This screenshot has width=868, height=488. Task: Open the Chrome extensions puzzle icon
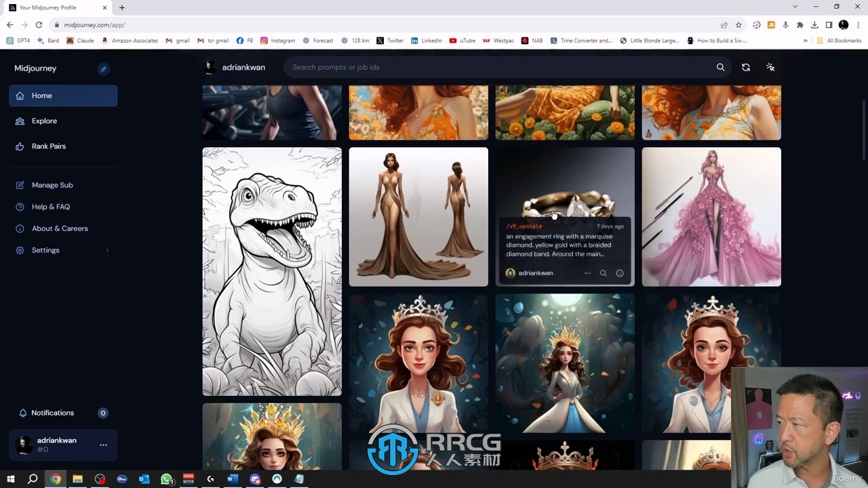800,25
